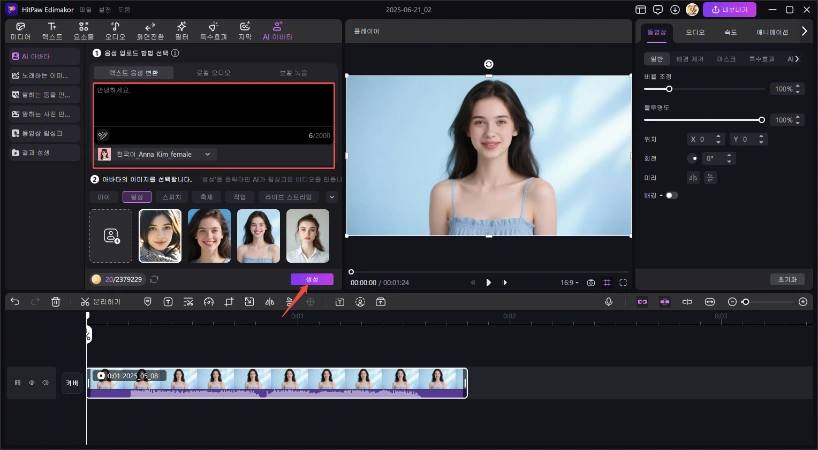Click the undo arrow in timeline toolbar
This screenshot has width=818, height=450.
[x=15, y=302]
